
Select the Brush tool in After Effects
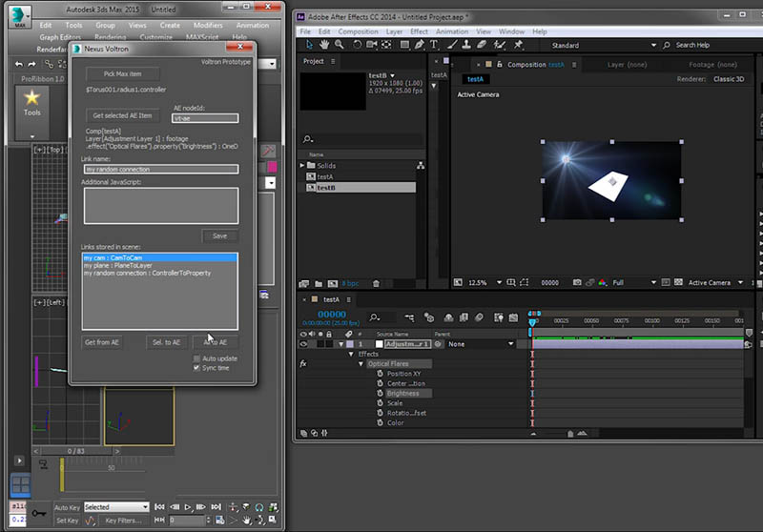(x=452, y=45)
